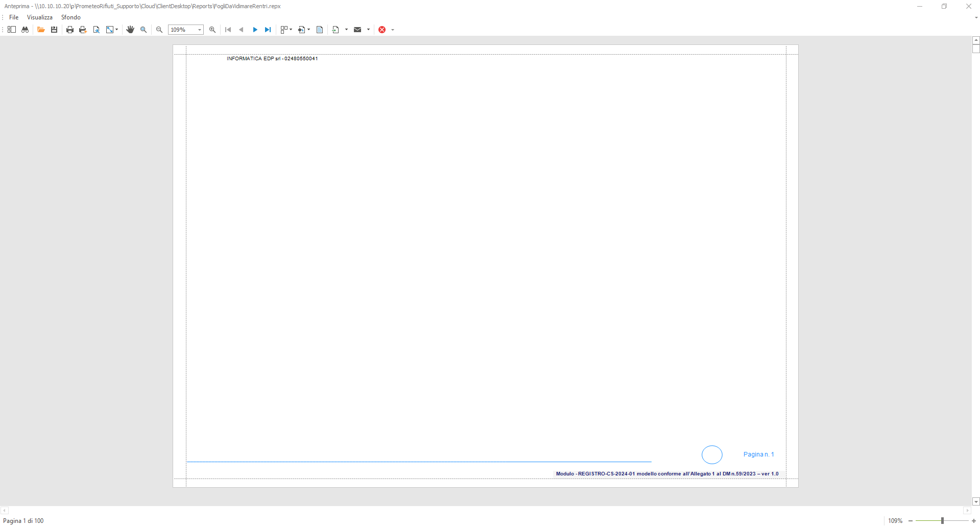Go to the next page
Screen dimensions: 980x527
pos(255,30)
